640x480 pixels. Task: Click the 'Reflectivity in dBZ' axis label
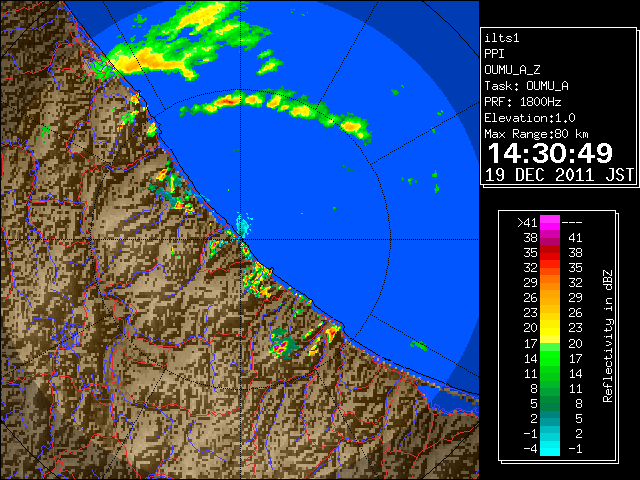[608, 336]
